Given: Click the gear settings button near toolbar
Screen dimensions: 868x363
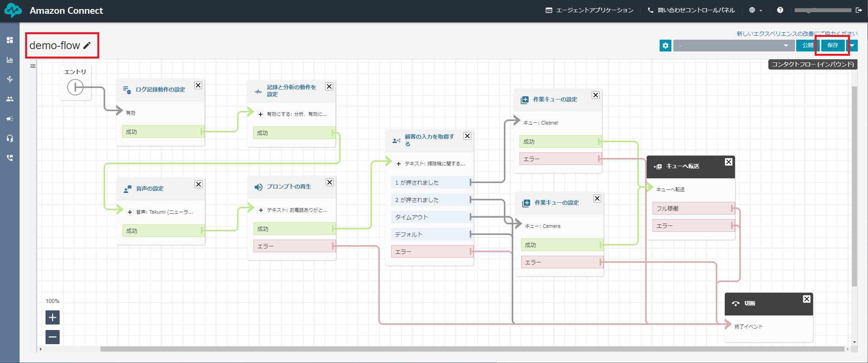Looking at the screenshot, I should 666,46.
